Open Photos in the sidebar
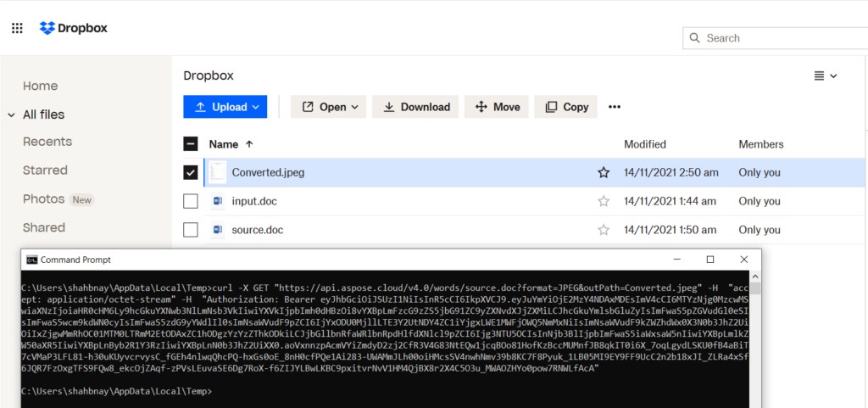This screenshot has height=408, width=868. click(x=44, y=199)
